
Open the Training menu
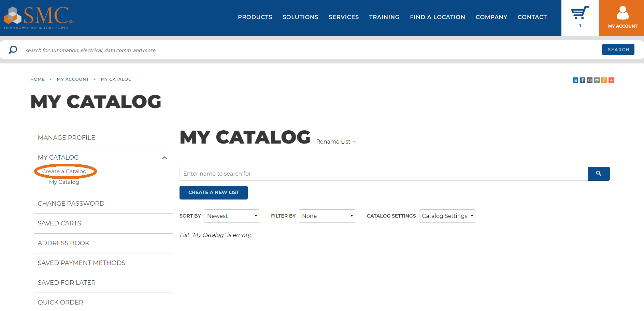click(384, 17)
